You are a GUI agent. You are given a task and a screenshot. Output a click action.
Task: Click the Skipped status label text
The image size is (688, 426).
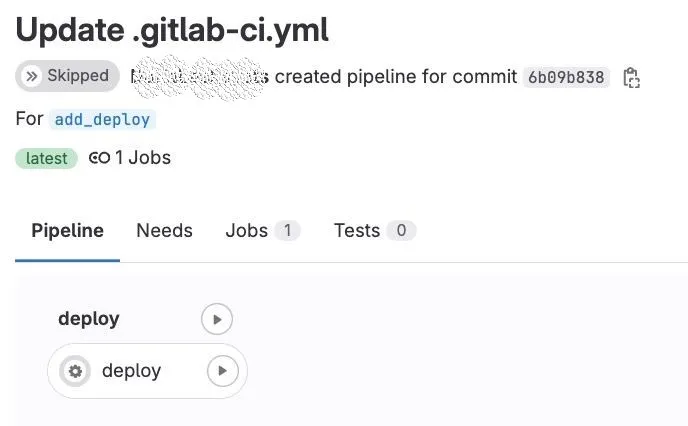77,76
